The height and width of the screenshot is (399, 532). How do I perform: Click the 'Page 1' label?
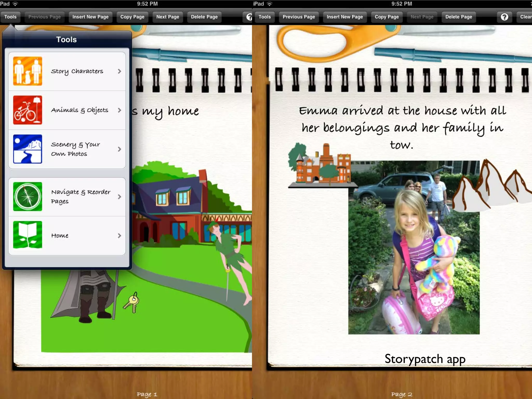pos(147,394)
